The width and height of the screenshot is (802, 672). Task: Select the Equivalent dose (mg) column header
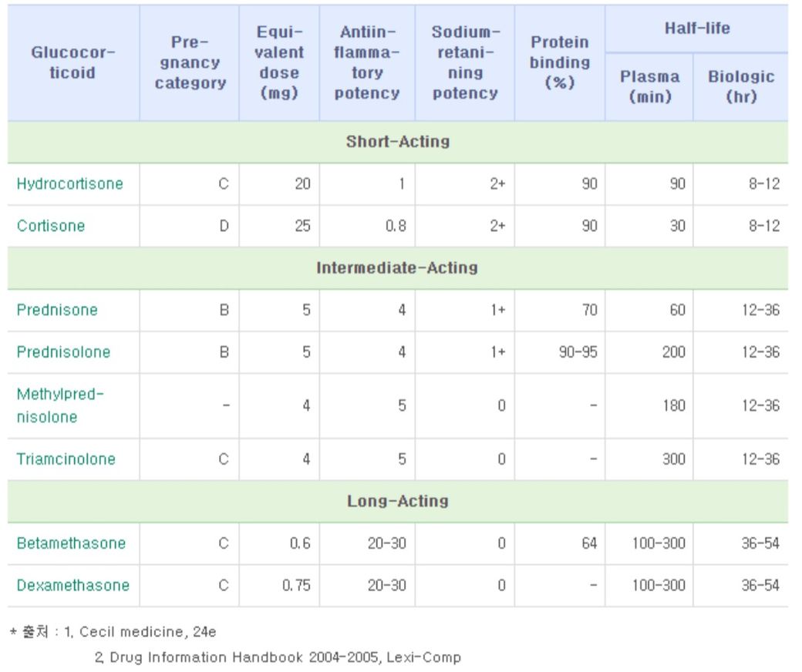coord(279,62)
